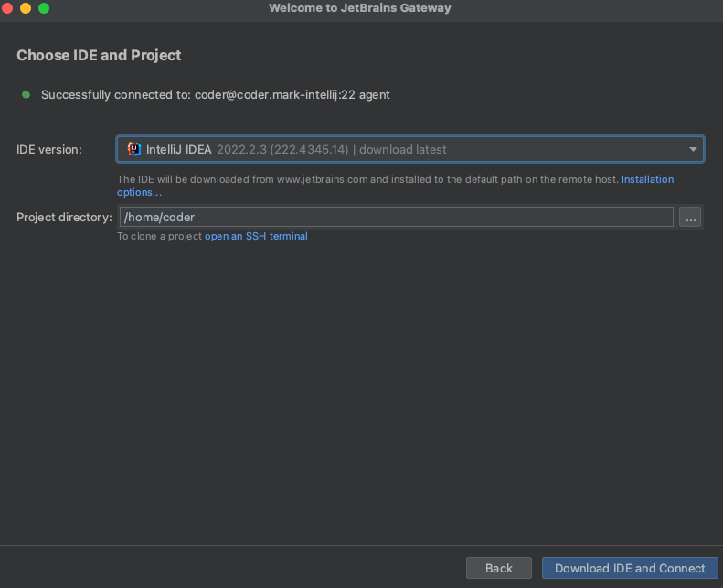The image size is (723, 588).
Task: Click the Project directory label
Action: pyautogui.click(x=64, y=217)
